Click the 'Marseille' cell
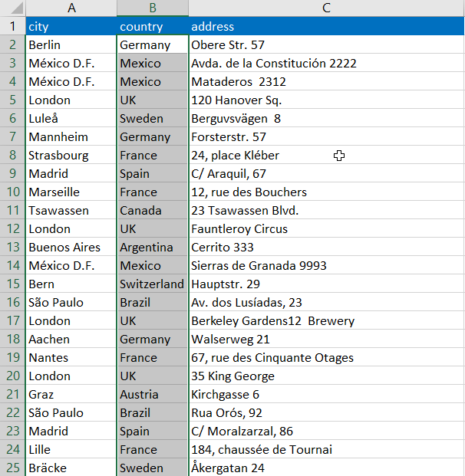Viewport: 465px width, 476px height. tap(71, 192)
